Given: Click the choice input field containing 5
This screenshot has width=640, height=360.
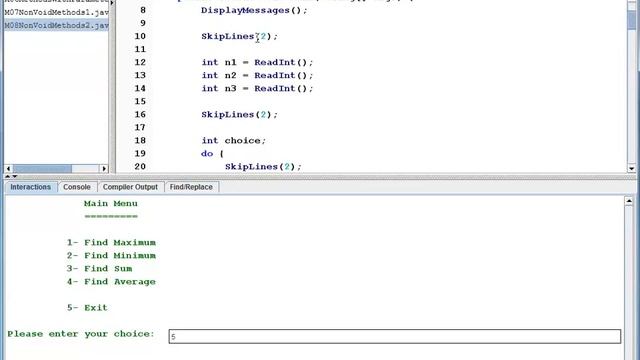Looking at the screenshot, I should (x=395, y=336).
